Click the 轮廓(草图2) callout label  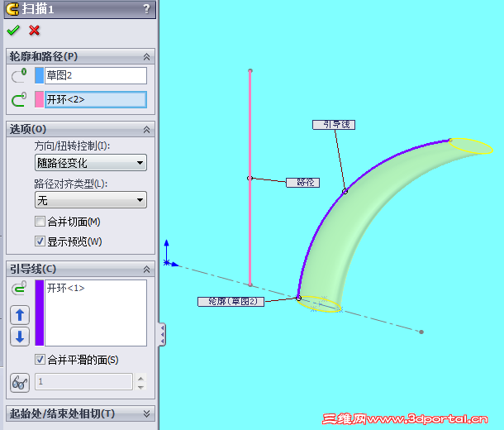click(231, 302)
